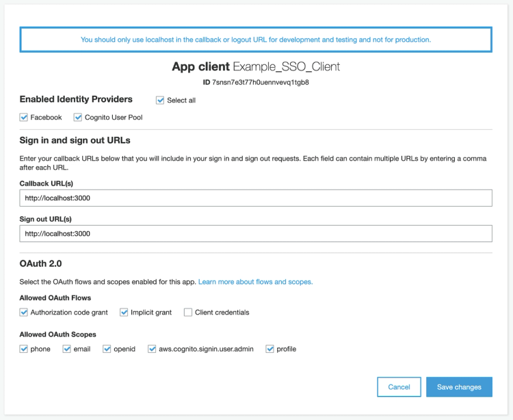Open Learn more about flows and scopes
Screen dimensions: 513x420
pos(256,282)
